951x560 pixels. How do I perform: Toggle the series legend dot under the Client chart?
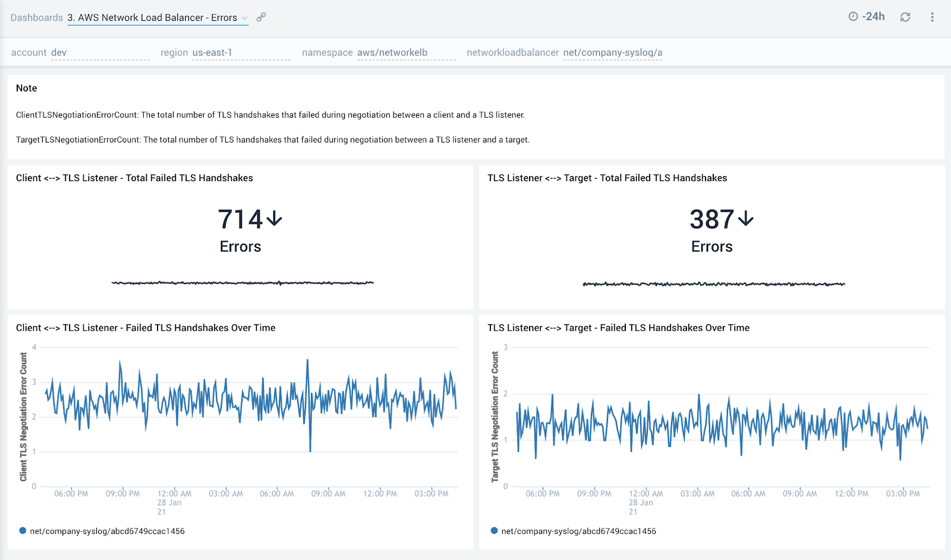click(22, 530)
